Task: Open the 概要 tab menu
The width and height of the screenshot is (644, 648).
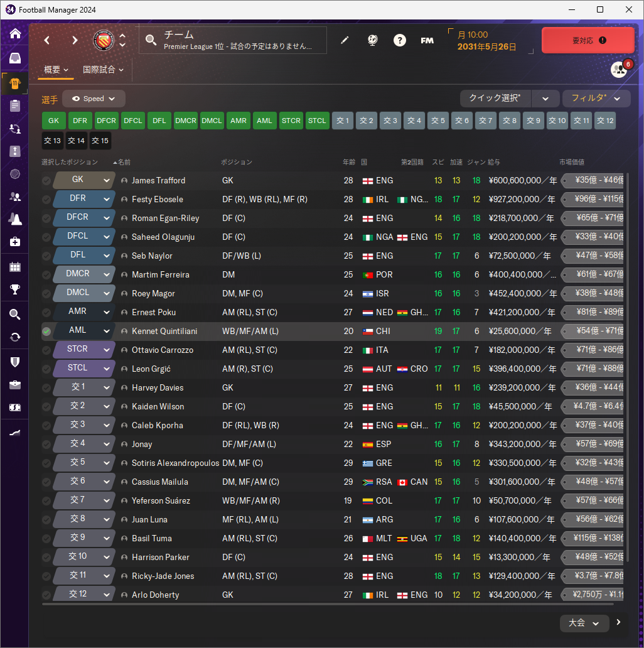Action: [x=56, y=70]
